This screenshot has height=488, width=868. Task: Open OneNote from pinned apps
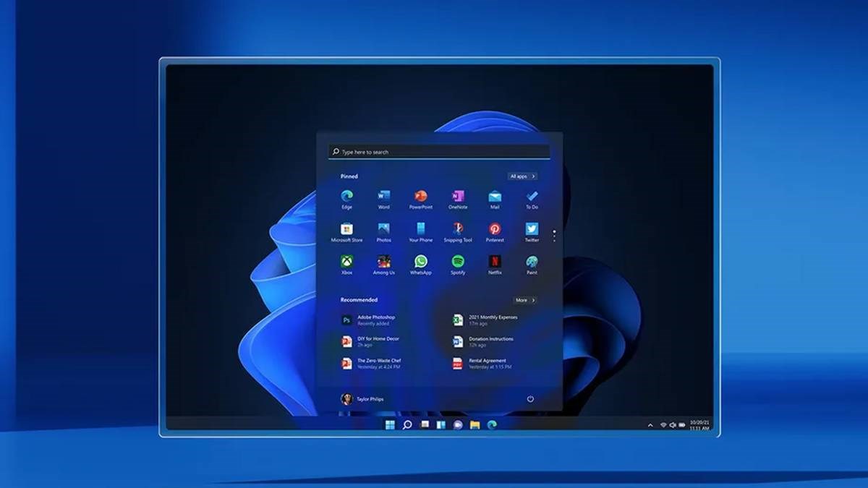pos(458,199)
